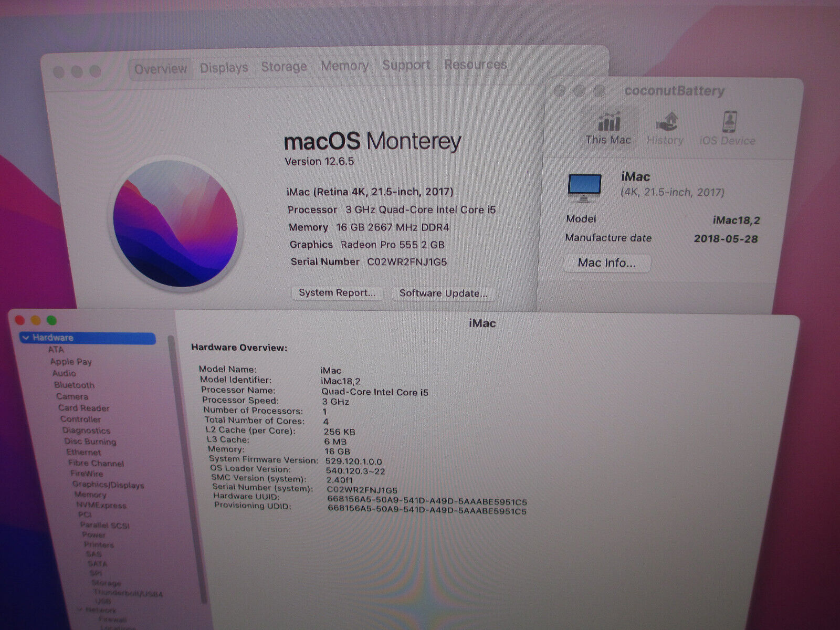Select Diagnostics in the sidebar
The height and width of the screenshot is (630, 840).
click(x=87, y=430)
